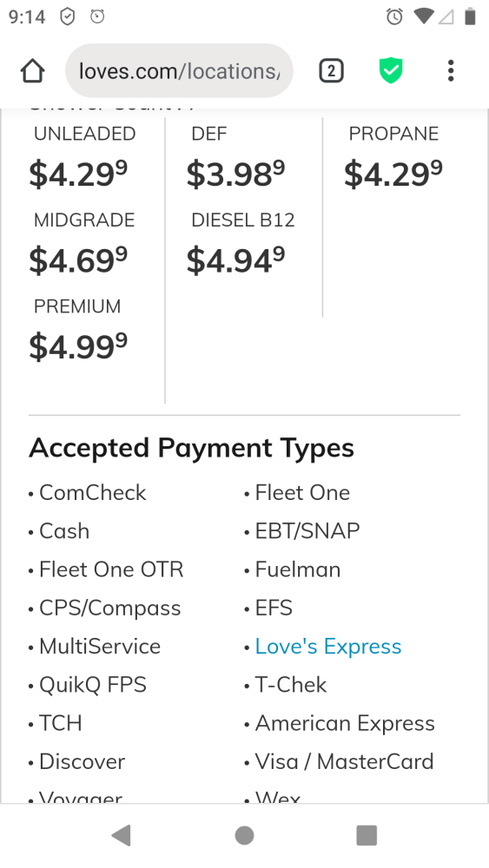489x868 pixels.
Task: Tap the Propane price $4.29
Action: click(393, 174)
